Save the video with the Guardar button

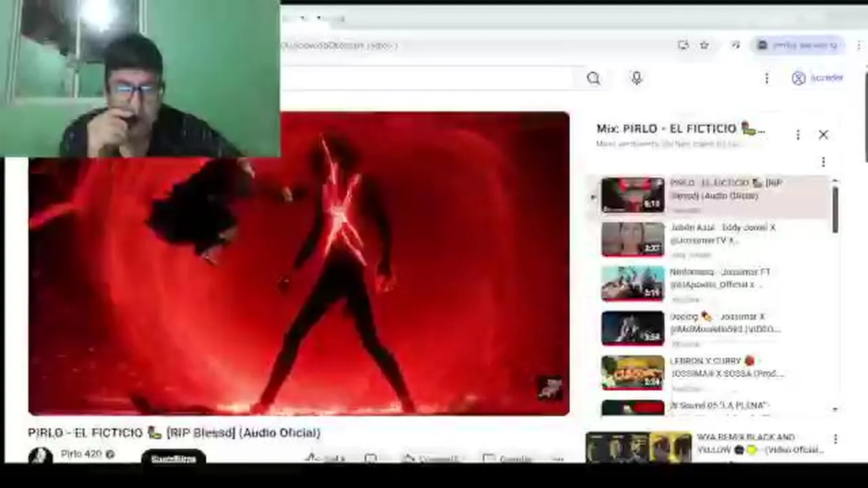pos(507,459)
